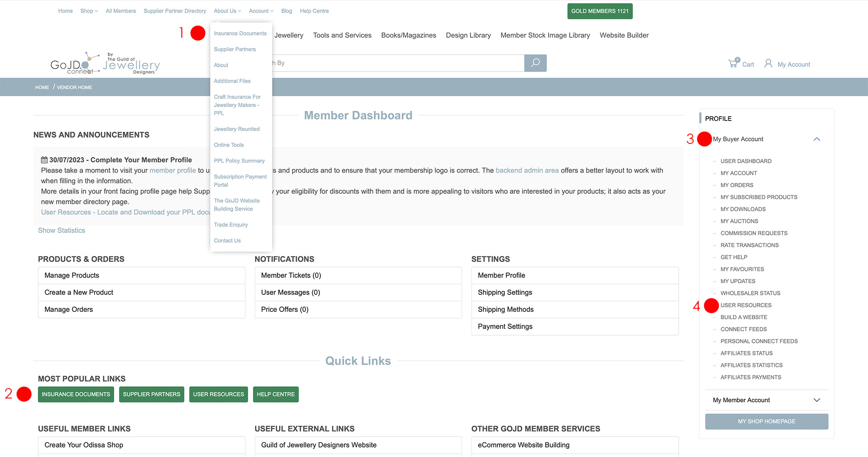
Task: Open the member profile link in announcement
Action: point(173,170)
